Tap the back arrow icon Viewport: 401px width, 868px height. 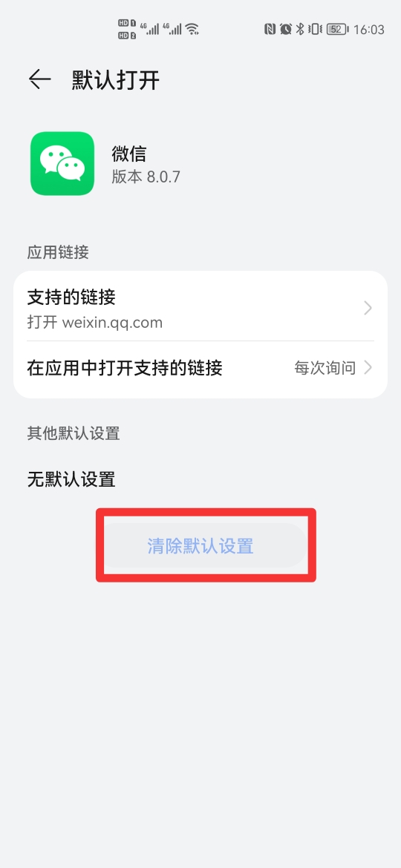pyautogui.click(x=40, y=79)
